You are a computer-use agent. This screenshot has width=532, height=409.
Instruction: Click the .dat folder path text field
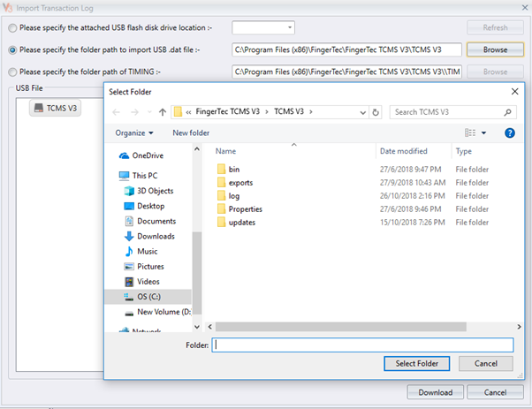click(346, 49)
